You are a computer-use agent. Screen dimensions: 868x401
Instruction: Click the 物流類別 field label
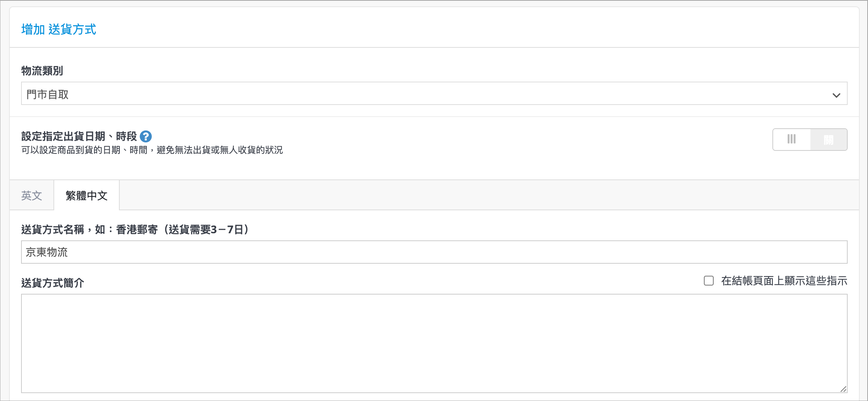(42, 71)
